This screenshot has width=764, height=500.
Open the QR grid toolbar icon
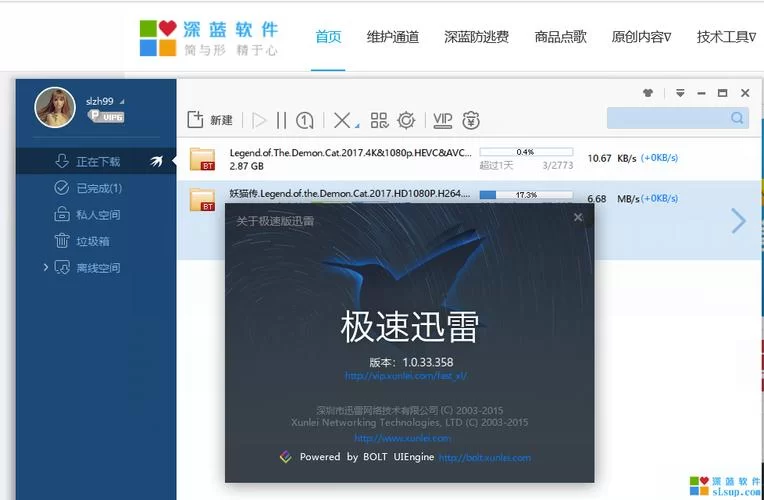379,120
